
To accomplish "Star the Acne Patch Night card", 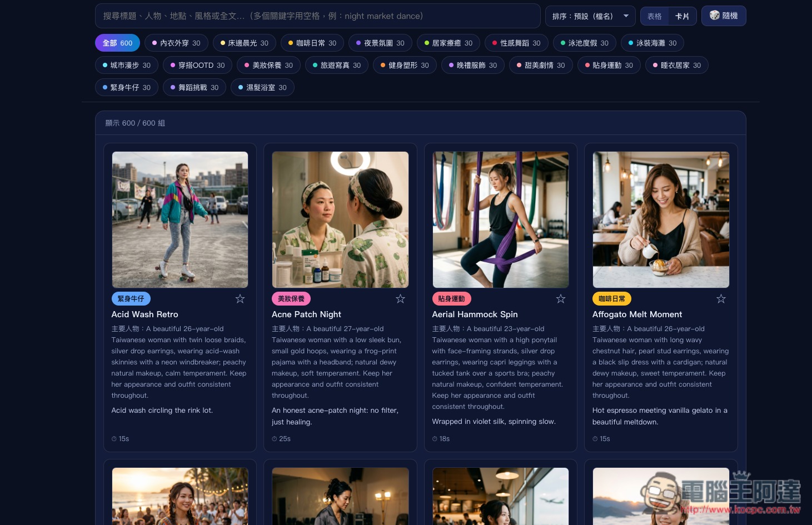I will coord(400,299).
